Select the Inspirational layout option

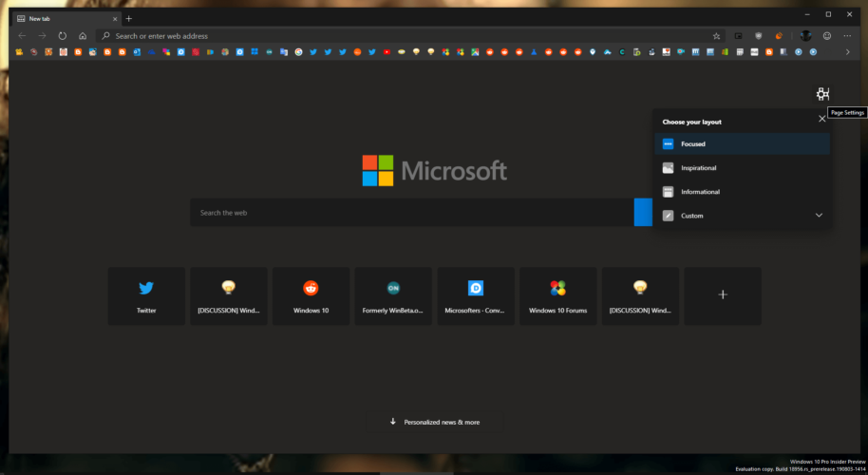pos(742,168)
